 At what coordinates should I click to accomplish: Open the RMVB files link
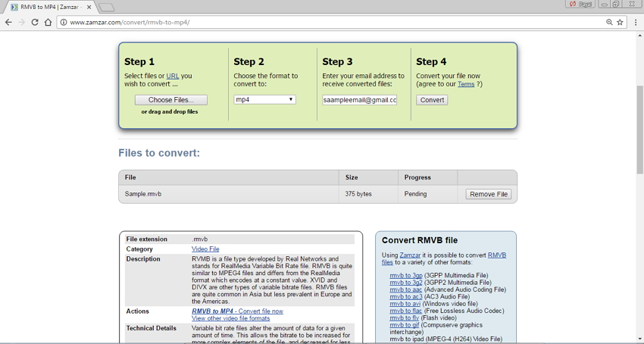443,258
